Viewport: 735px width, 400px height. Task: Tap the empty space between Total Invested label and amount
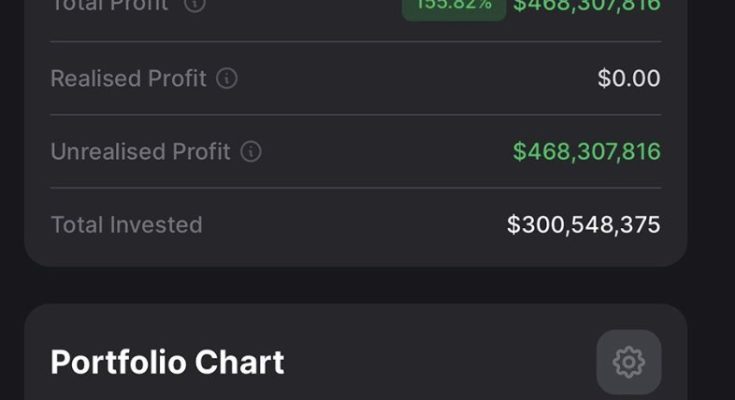(x=355, y=225)
